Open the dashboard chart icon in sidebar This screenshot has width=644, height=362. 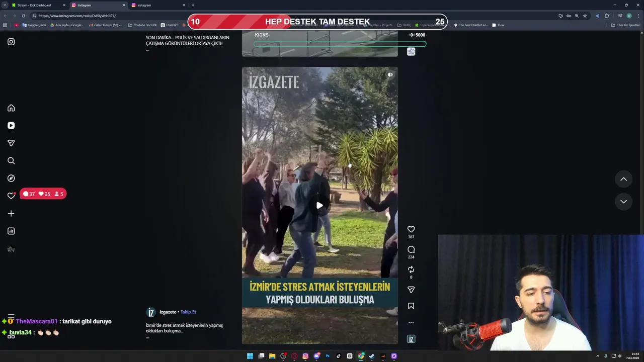(x=11, y=231)
